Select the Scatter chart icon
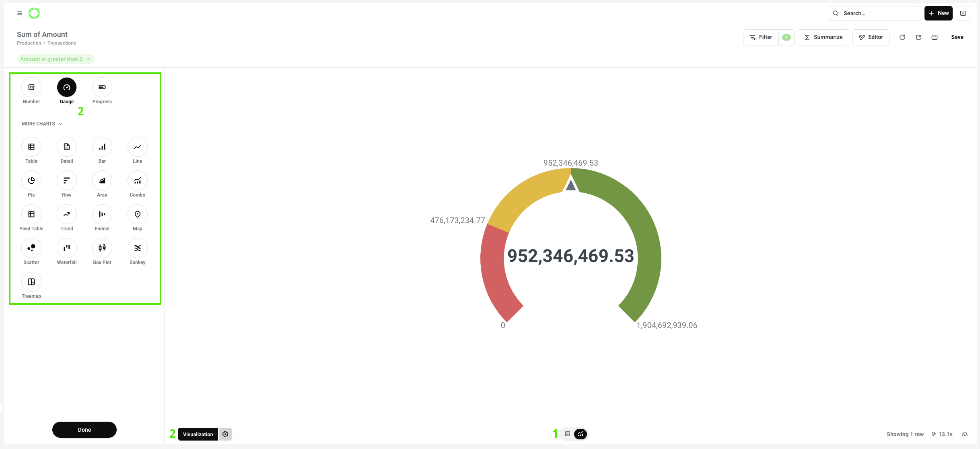This screenshot has width=980, height=449. (x=31, y=248)
